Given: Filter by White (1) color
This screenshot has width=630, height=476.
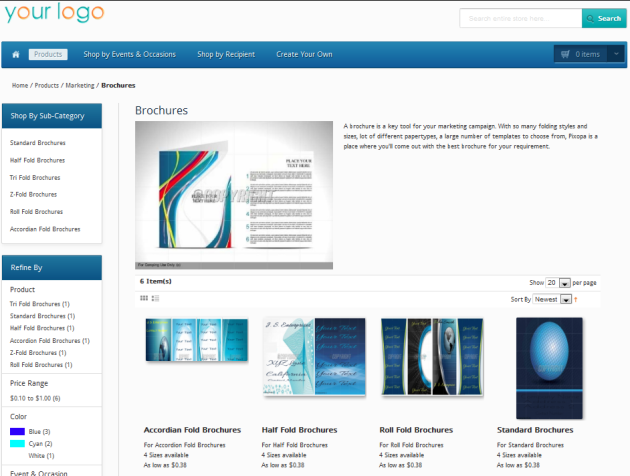Looking at the screenshot, I should [x=41, y=456].
